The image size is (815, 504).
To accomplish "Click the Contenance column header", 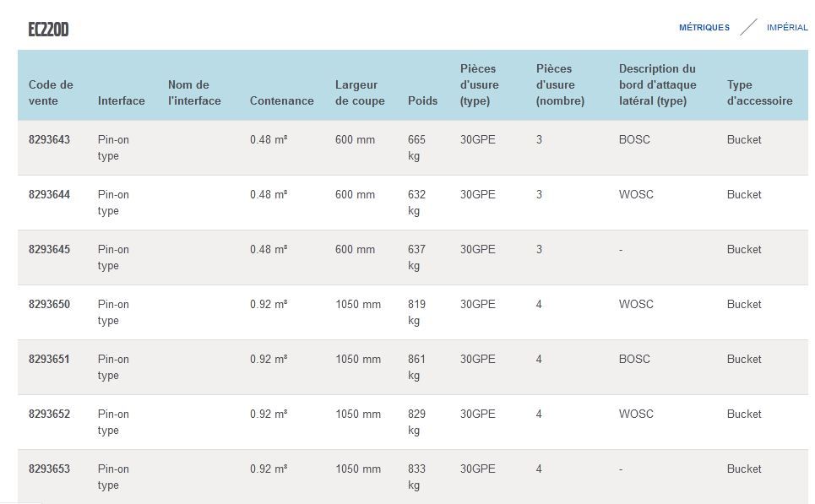I will 281,100.
